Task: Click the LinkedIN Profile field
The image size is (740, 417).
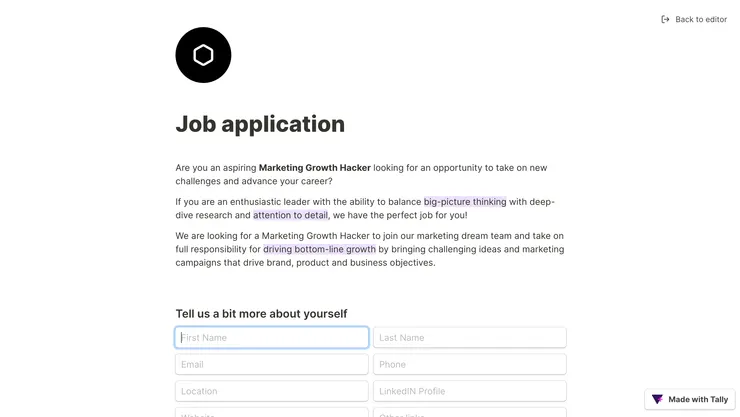Action: pos(469,391)
